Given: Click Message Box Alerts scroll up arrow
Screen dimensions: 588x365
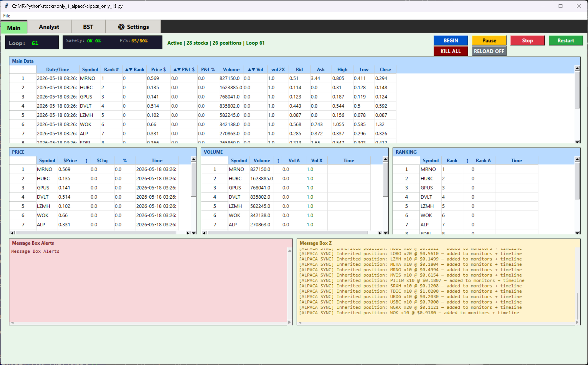Looking at the screenshot, I should tap(290, 251).
